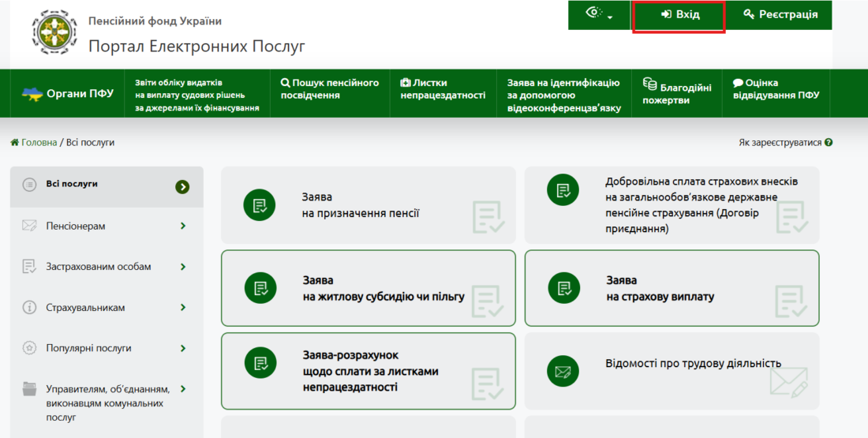Click the Pension Fund of Ukraine logo
The width and height of the screenshot is (868, 438).
[54, 32]
